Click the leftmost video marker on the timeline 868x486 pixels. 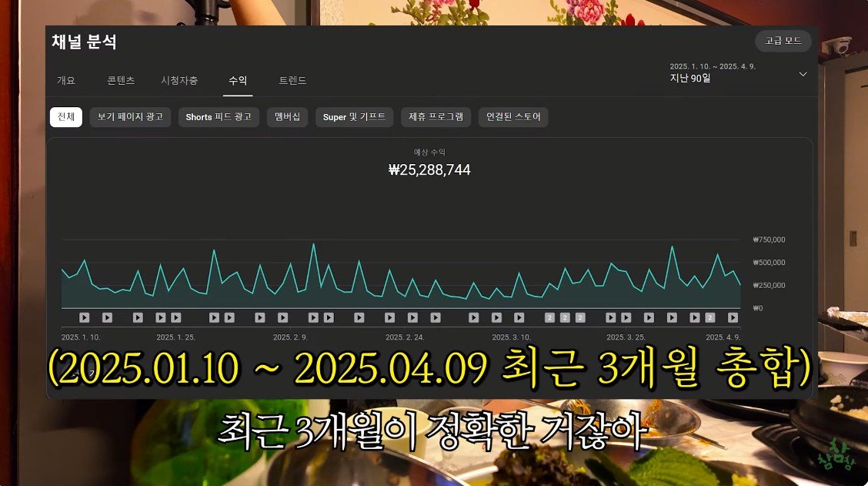85,317
